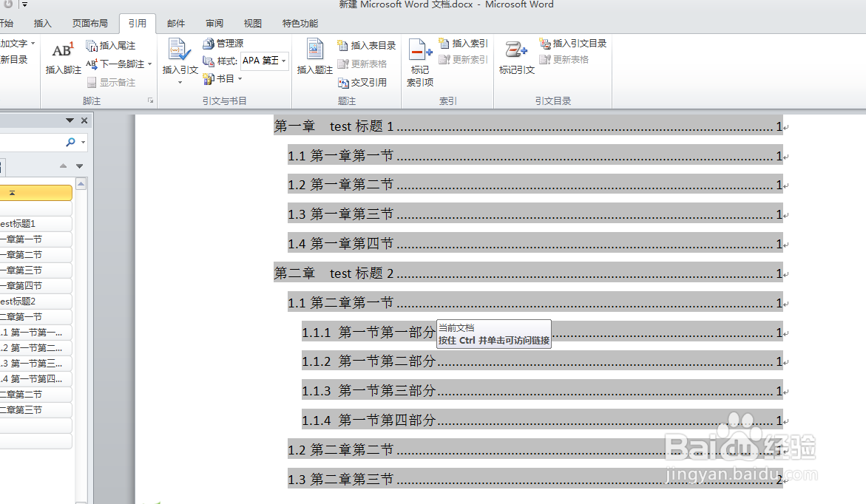Viewport: 866px width, 504px height.
Task: Click TOC entry '1.2 第一章第二节'
Action: (x=535, y=184)
